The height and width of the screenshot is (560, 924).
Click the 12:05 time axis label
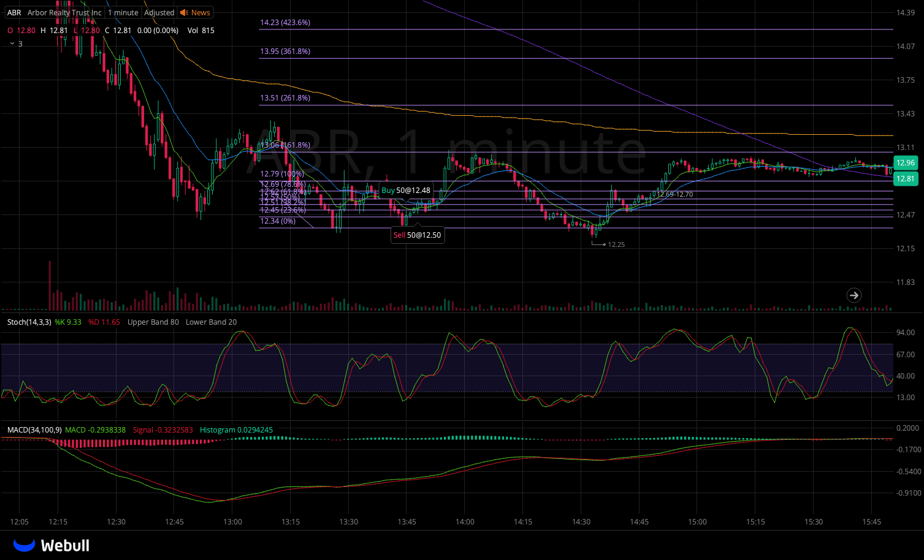click(x=19, y=521)
